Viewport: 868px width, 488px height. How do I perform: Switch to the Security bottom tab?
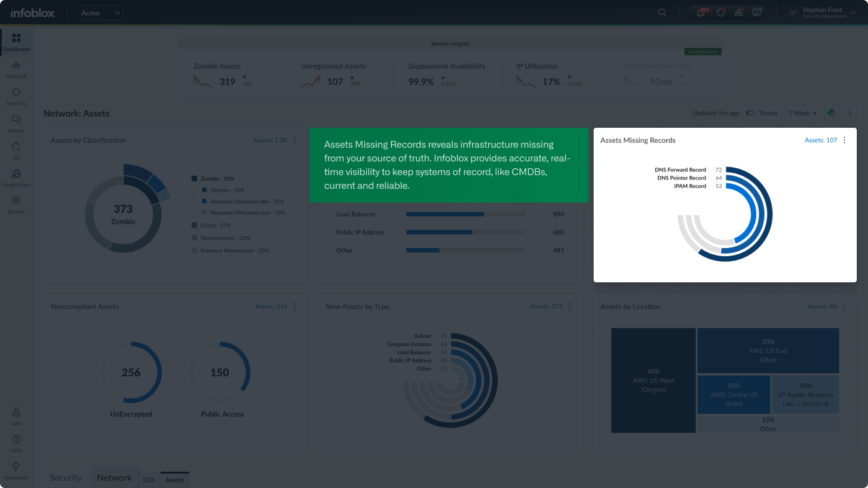click(65, 477)
